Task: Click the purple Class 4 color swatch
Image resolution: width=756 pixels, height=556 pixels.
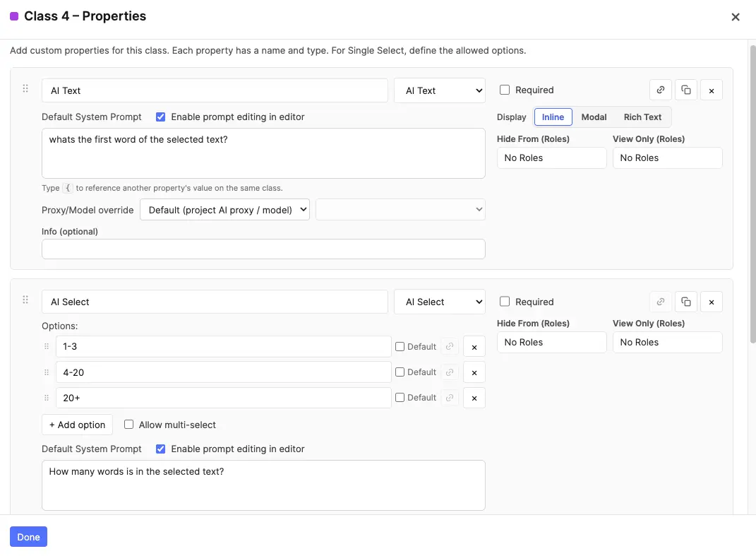Action: click(x=14, y=16)
